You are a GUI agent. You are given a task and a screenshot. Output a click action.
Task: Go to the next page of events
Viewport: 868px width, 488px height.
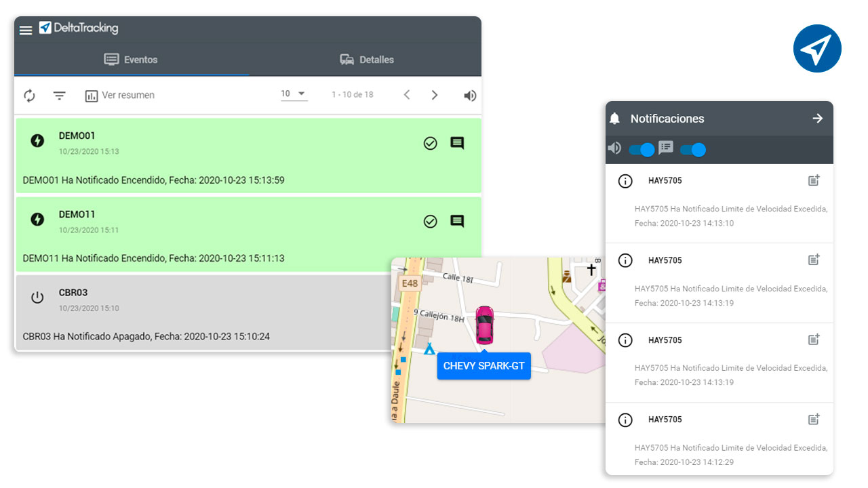click(435, 96)
